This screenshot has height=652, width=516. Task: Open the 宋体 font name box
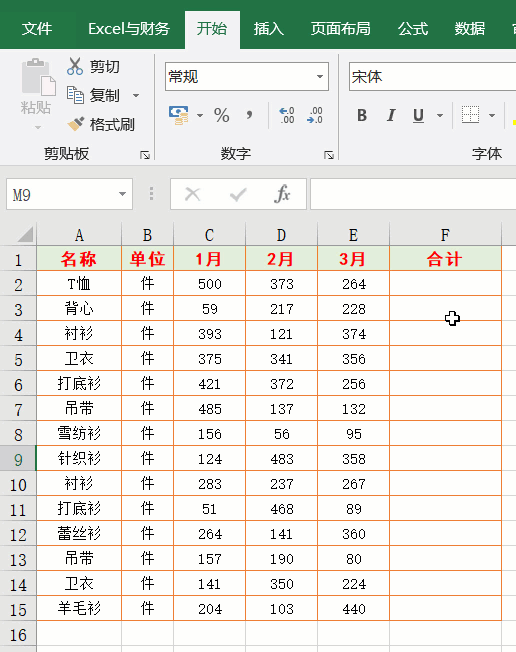tap(432, 77)
